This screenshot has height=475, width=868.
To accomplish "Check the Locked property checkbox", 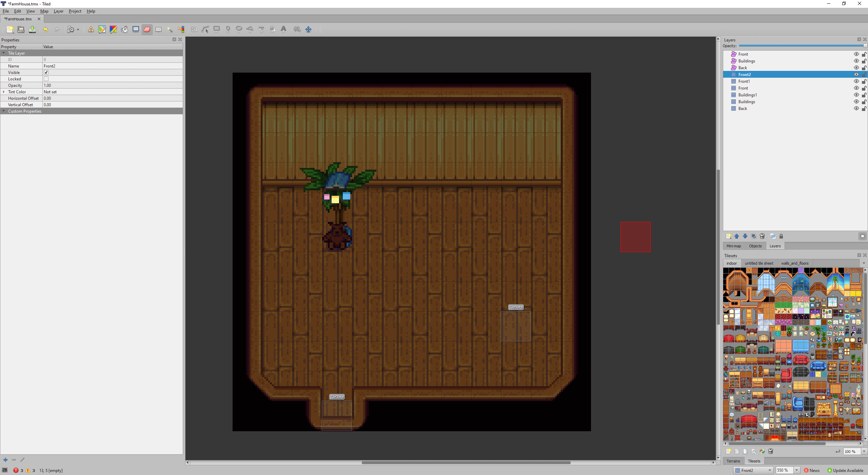I will (46, 79).
